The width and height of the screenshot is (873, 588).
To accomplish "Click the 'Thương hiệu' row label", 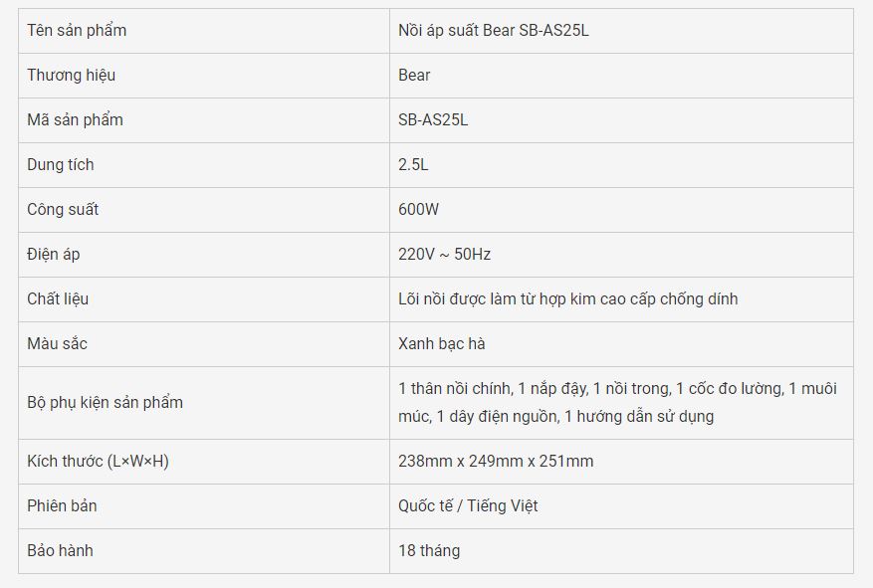I will point(72,75).
